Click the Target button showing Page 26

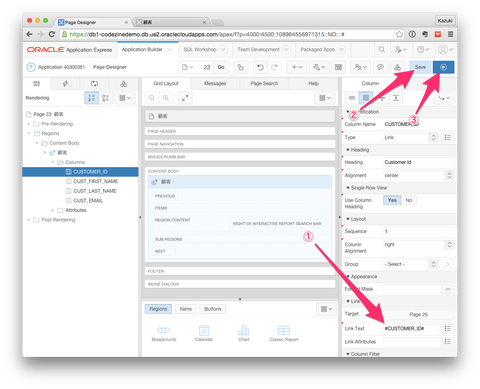(x=419, y=314)
